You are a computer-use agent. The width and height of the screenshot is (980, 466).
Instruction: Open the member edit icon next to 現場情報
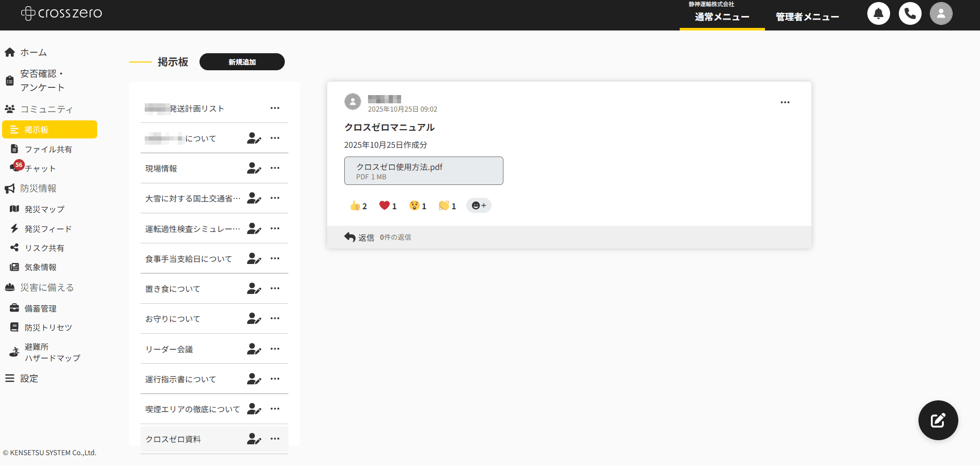(254, 168)
